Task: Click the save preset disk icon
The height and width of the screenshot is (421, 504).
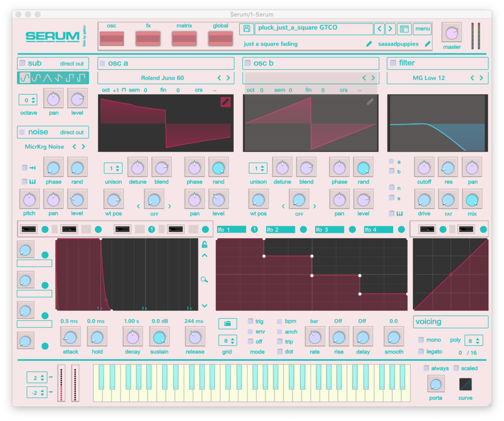Action: tap(246, 29)
